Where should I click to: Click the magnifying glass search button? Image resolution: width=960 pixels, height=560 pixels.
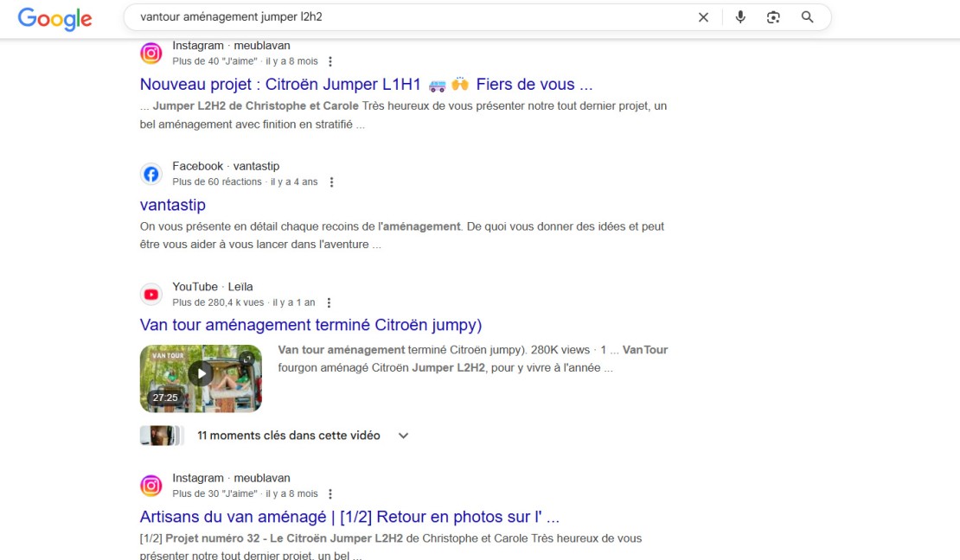coord(808,17)
